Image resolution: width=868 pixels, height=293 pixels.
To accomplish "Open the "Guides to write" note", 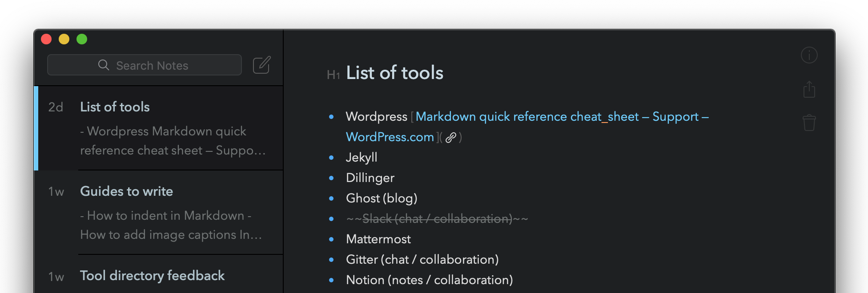I will 159,212.
